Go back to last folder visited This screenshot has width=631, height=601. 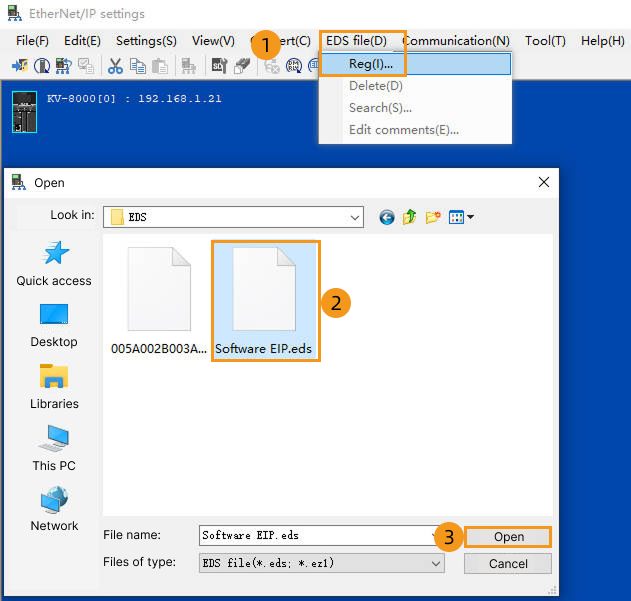pyautogui.click(x=386, y=217)
